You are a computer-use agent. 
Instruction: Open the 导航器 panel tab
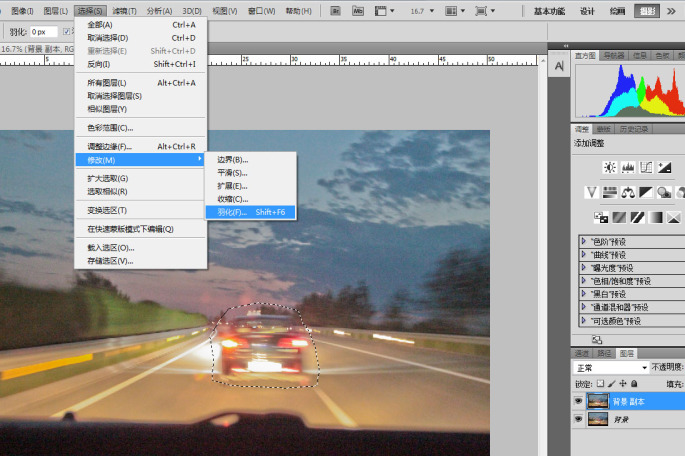(x=612, y=56)
